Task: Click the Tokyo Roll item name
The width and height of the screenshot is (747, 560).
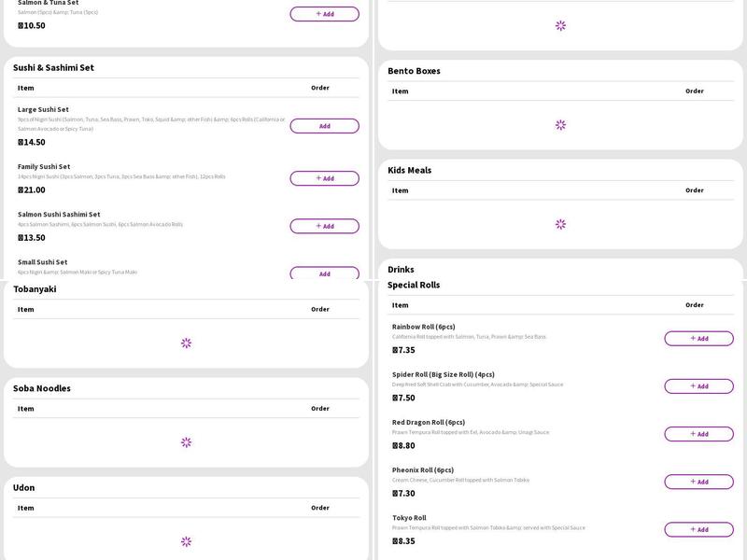Action: pos(409,518)
